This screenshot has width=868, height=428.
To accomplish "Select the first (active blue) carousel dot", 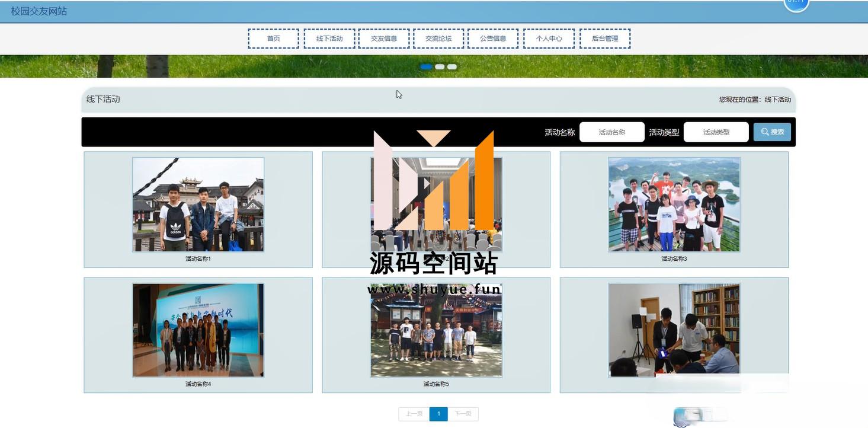I will point(426,67).
